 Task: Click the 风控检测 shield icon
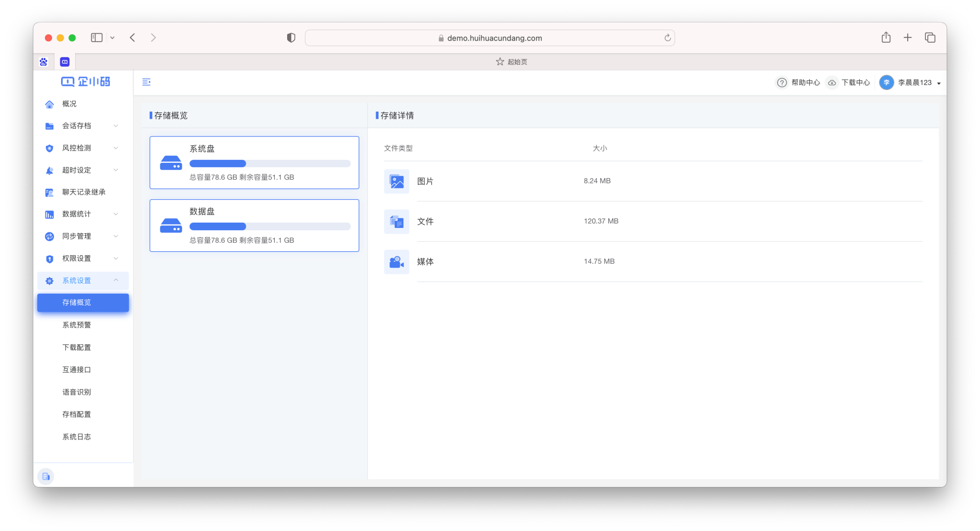coord(49,148)
